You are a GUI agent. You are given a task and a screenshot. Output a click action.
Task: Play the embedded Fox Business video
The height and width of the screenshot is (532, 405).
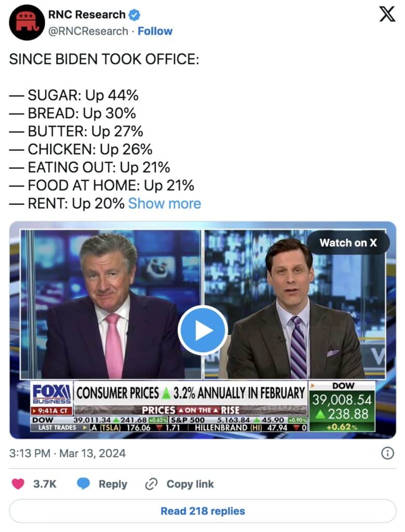tap(203, 330)
